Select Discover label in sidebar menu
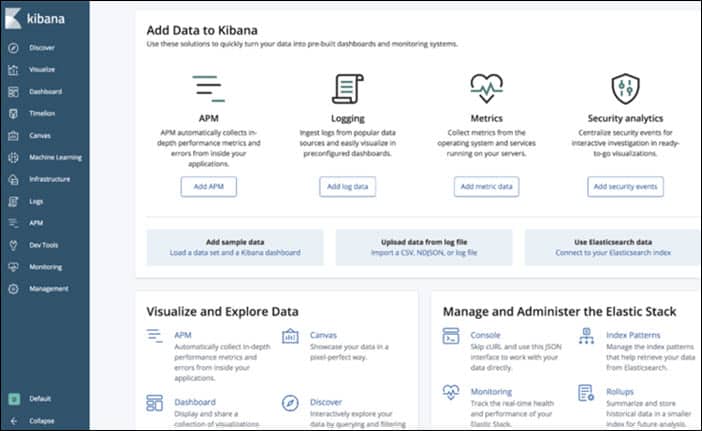The height and width of the screenshot is (431, 702). (x=42, y=48)
